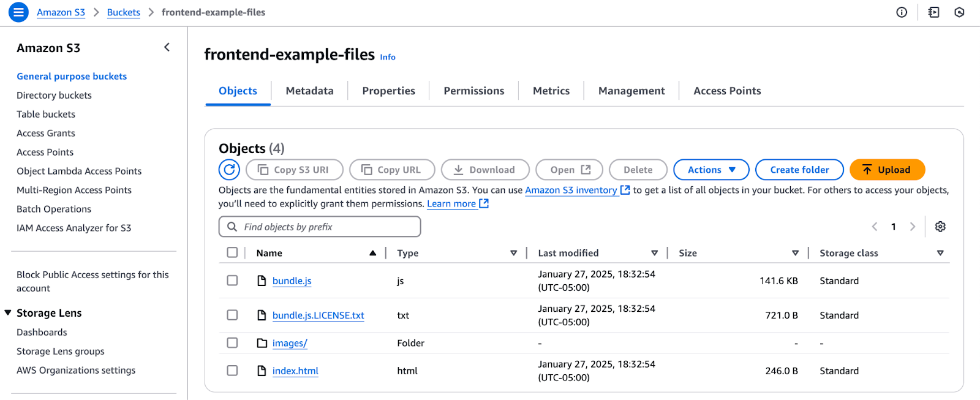Switch to the Objects tab
The width and height of the screenshot is (980, 400).
pos(238,91)
